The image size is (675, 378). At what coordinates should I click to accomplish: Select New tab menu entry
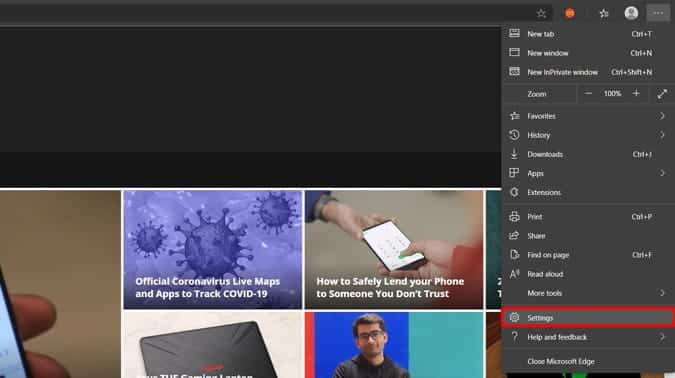pyautogui.click(x=588, y=34)
